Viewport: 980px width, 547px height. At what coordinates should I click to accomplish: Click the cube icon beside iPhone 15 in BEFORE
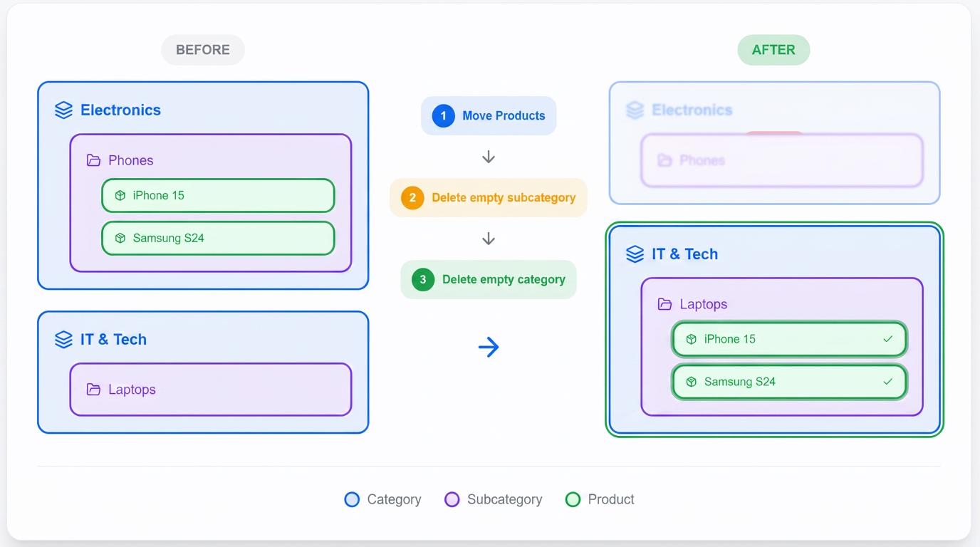120,195
